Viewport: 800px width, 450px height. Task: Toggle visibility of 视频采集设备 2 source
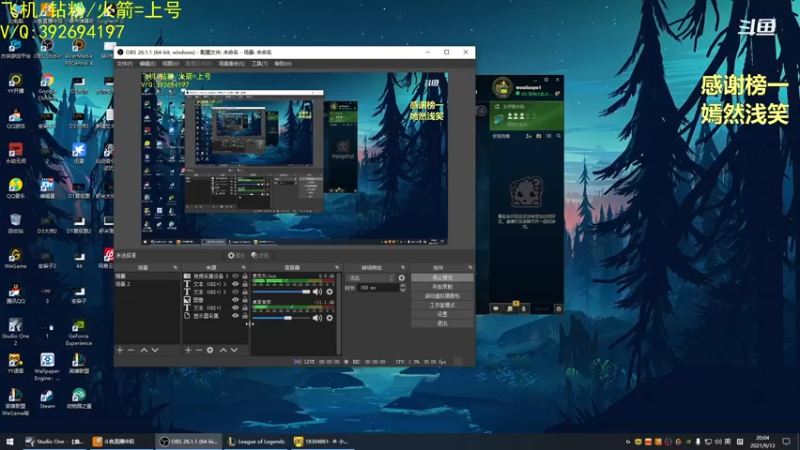pyautogui.click(x=235, y=276)
